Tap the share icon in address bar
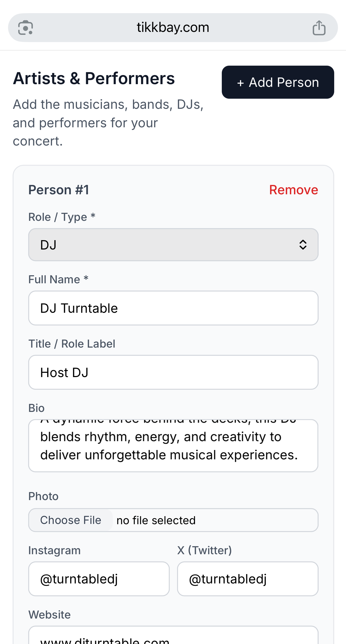The image size is (346, 644). point(319,28)
